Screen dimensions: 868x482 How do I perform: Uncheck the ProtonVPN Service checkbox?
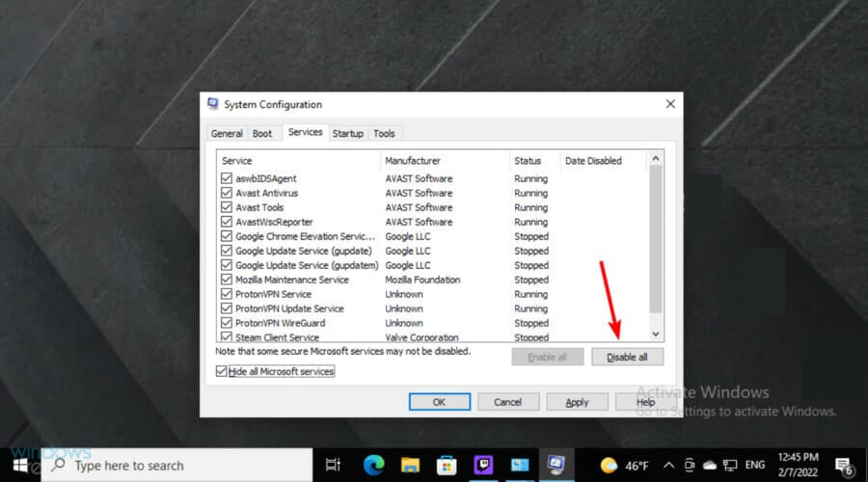[226, 294]
